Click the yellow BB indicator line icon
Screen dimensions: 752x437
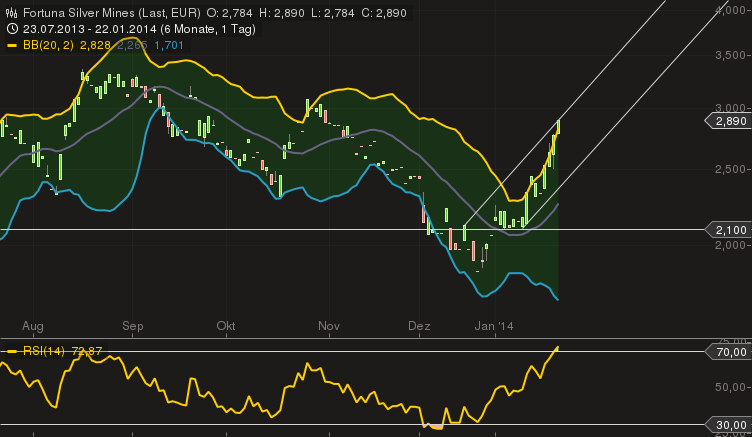11,45
